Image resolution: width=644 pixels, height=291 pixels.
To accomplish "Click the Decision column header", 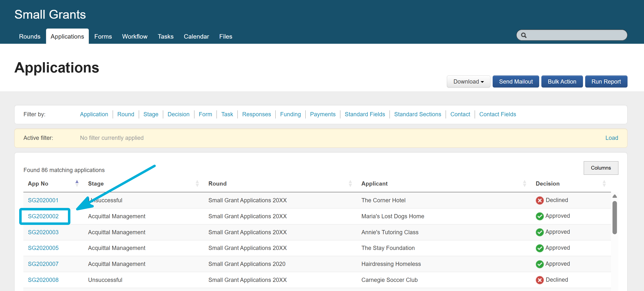I will tap(548, 184).
